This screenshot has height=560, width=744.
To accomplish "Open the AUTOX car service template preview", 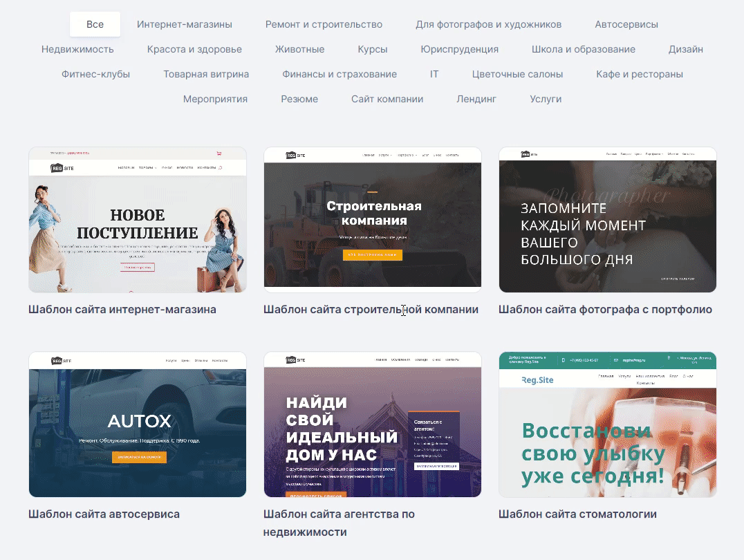I will pos(138,424).
